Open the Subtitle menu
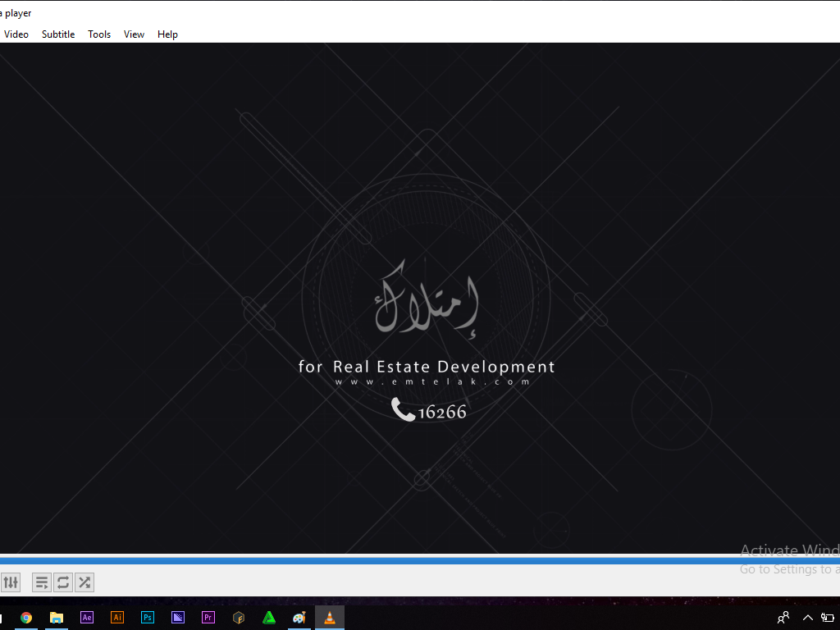 point(58,34)
